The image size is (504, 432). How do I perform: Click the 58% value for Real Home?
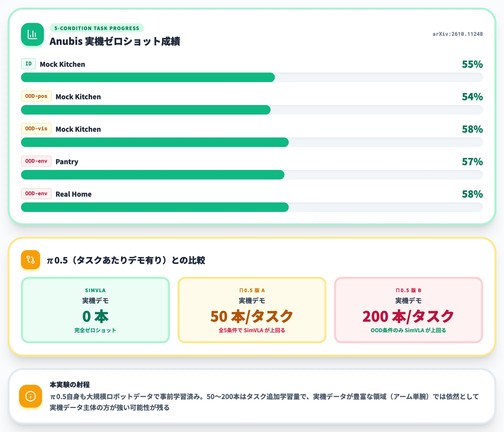472,194
